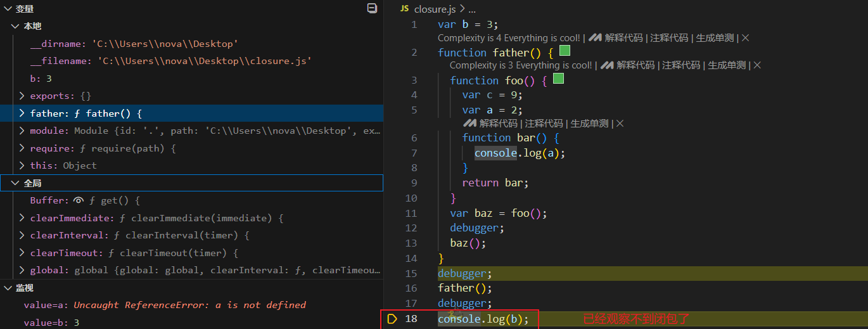Image resolution: width=868 pixels, height=329 pixels.
Task: Click 生成单测 in Complexity is 3 codelens
Action: pos(727,65)
